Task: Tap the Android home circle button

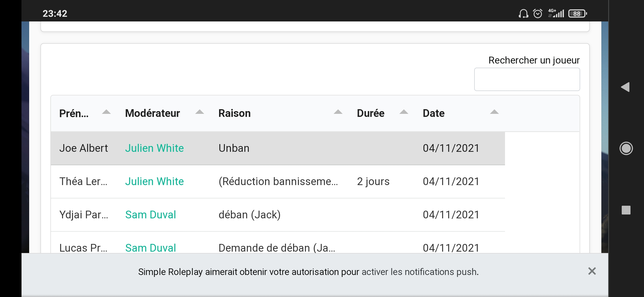Action: [626, 148]
